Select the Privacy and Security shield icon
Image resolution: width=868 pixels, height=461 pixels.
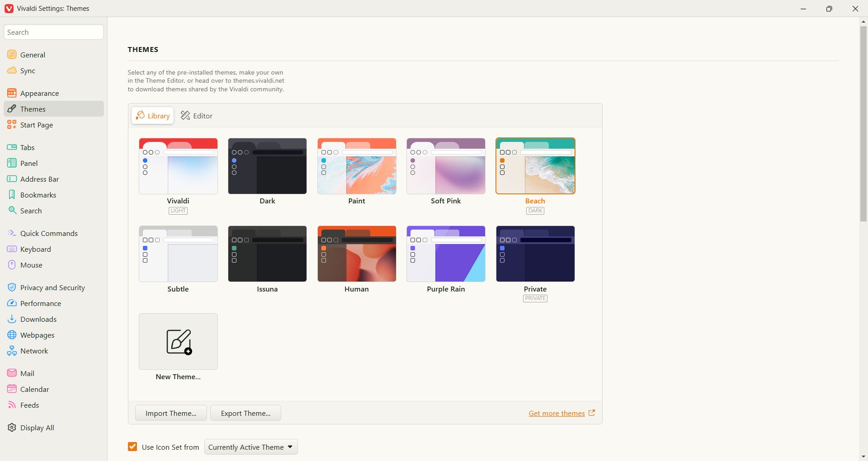pos(12,287)
